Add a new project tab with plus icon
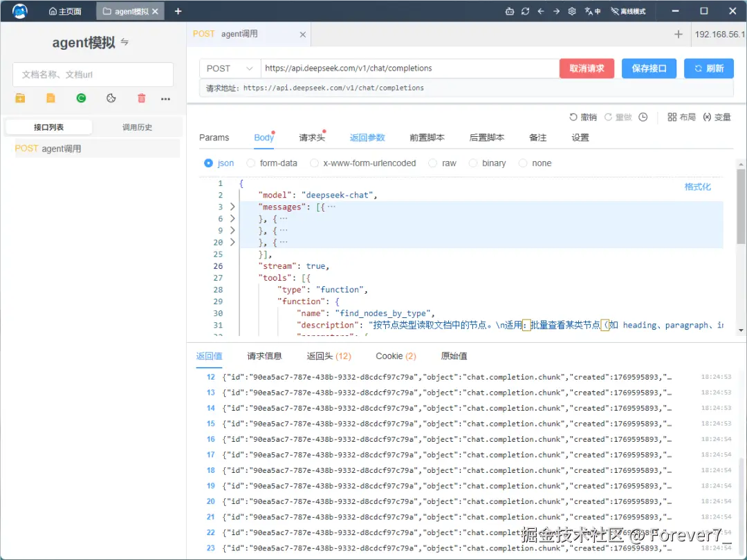This screenshot has width=747, height=560. (178, 11)
